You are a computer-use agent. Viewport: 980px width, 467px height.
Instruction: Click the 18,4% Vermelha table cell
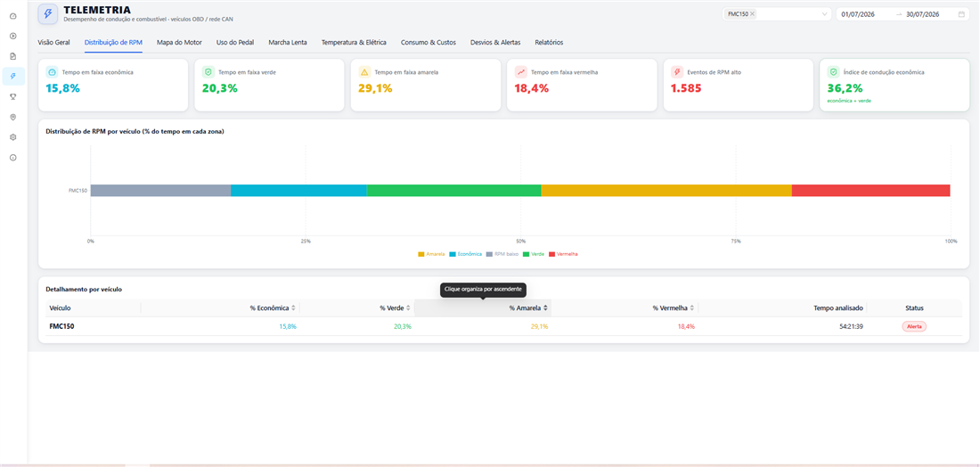(x=686, y=326)
